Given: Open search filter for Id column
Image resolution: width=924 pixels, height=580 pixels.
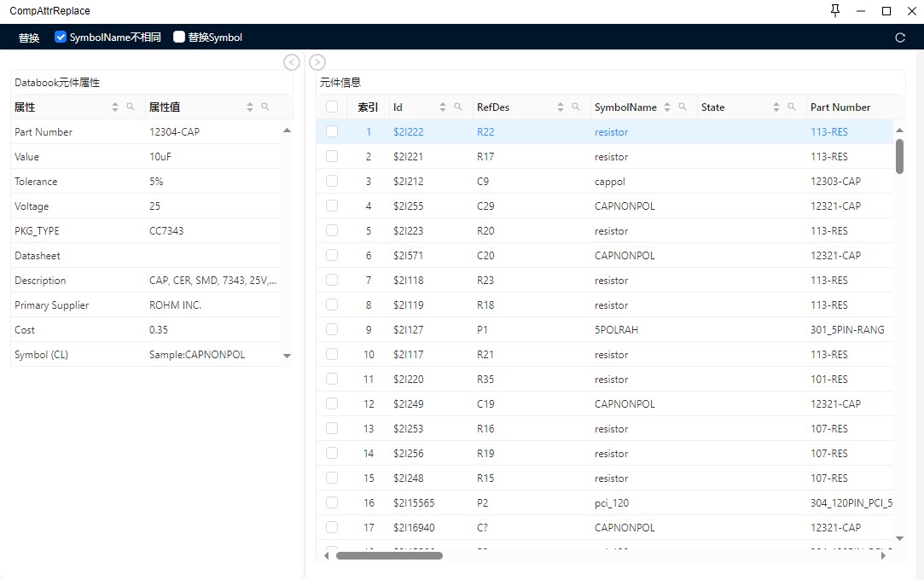Looking at the screenshot, I should 458,107.
